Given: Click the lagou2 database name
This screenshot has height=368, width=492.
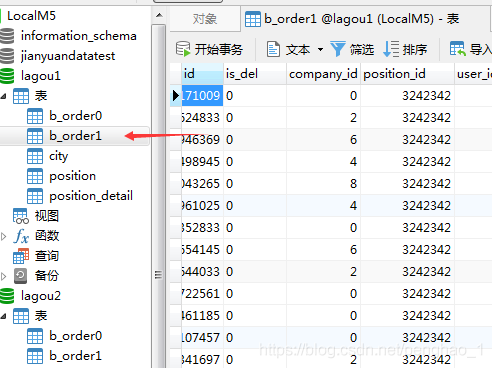Looking at the screenshot, I should click(41, 296).
